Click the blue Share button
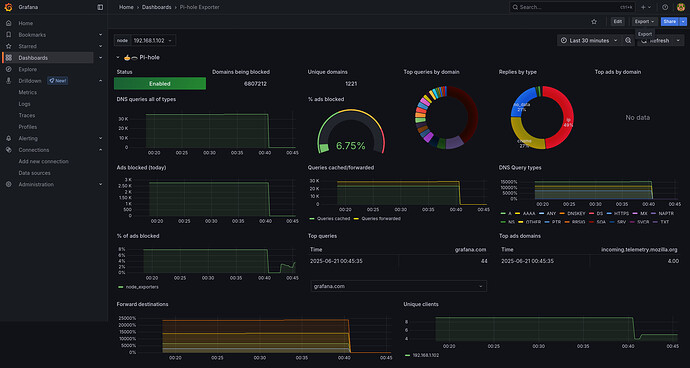 pyautogui.click(x=669, y=22)
